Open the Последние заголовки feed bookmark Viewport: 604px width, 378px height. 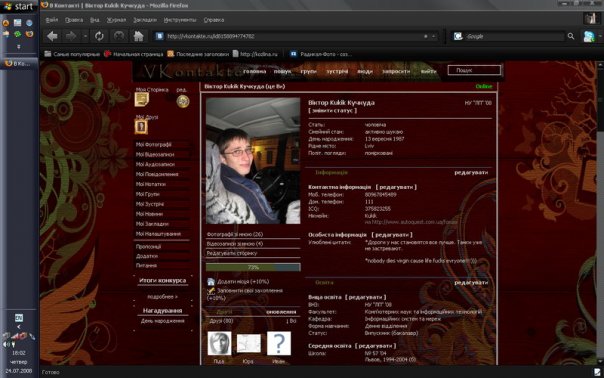tap(198, 54)
